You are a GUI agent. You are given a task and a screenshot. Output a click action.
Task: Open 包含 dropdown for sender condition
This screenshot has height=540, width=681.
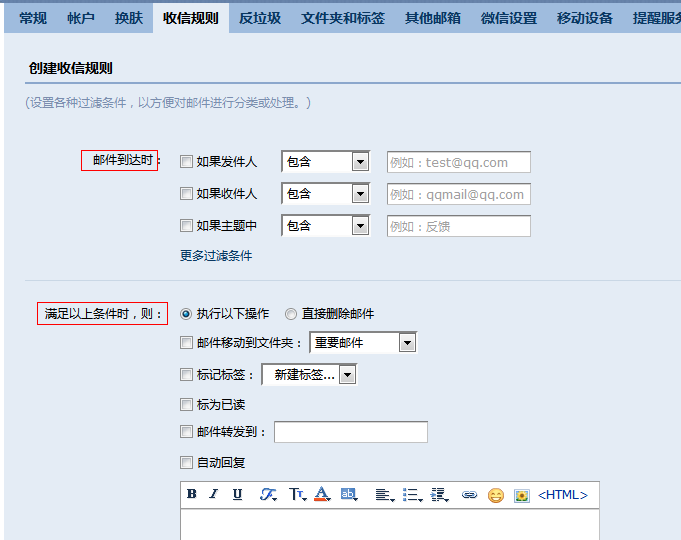tap(326, 162)
